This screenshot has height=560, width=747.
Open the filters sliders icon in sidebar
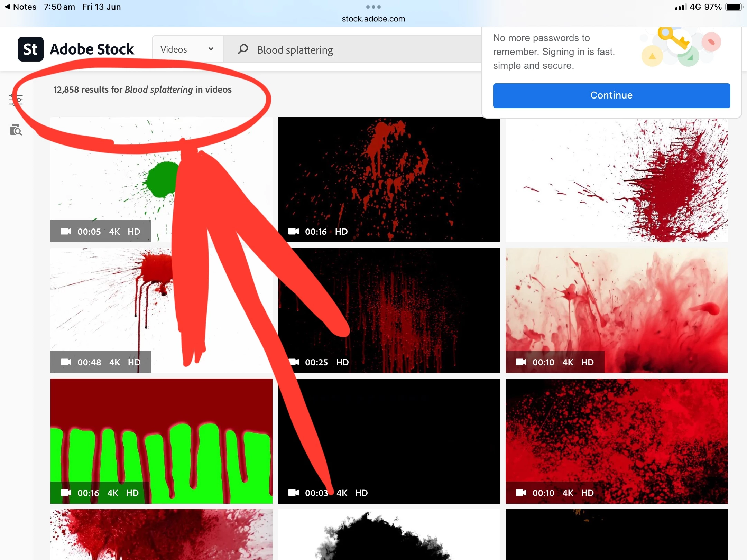tap(16, 100)
